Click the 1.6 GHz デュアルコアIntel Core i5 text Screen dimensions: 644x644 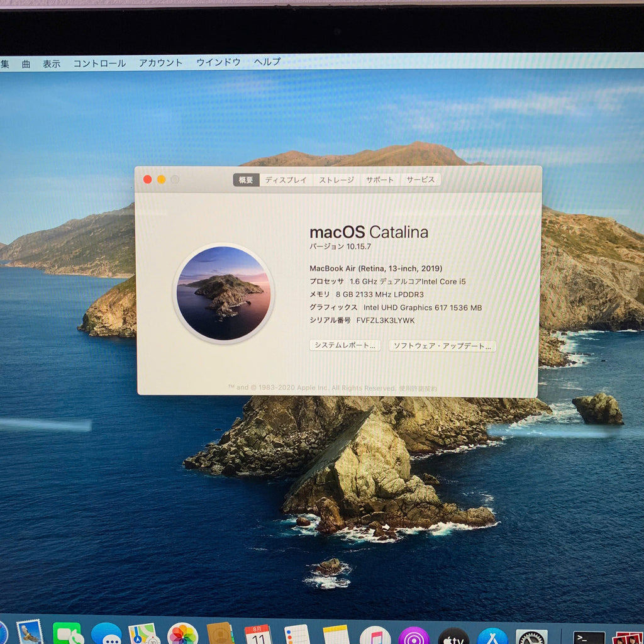(408, 282)
